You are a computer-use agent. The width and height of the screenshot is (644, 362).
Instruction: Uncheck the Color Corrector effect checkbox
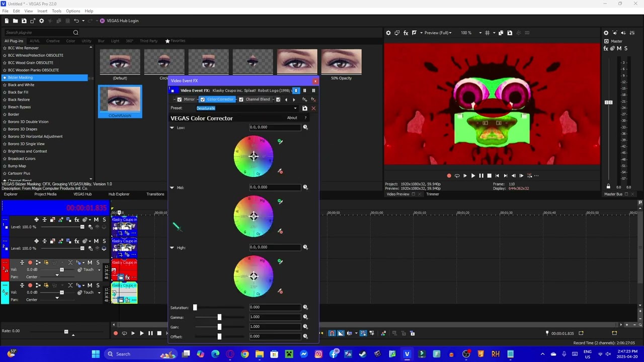click(x=202, y=100)
